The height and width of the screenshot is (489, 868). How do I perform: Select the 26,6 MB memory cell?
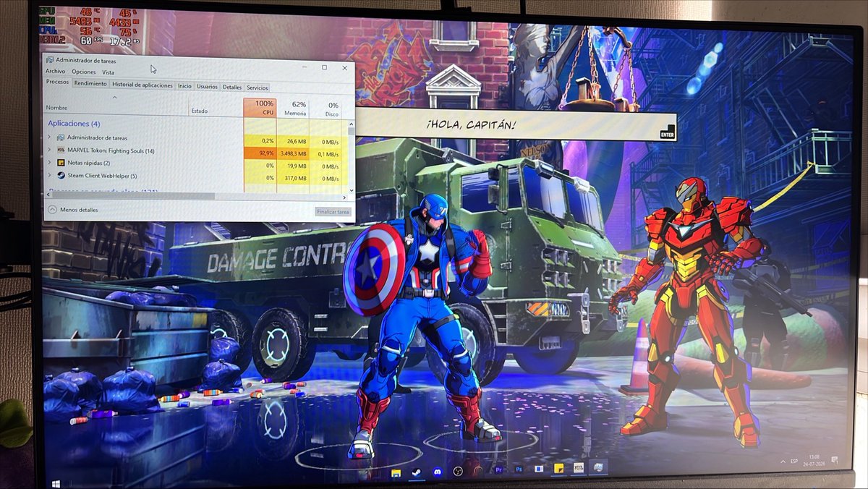293,142
